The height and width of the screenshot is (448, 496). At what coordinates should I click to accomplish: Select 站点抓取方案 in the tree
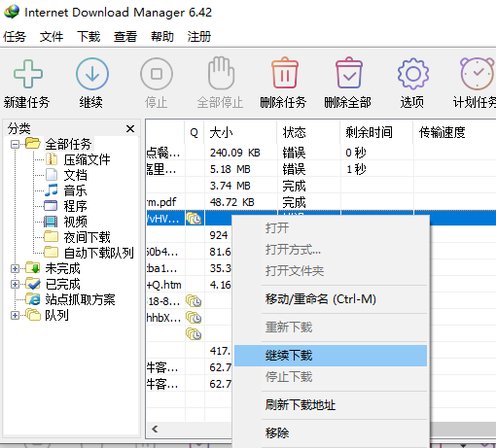click(x=80, y=299)
